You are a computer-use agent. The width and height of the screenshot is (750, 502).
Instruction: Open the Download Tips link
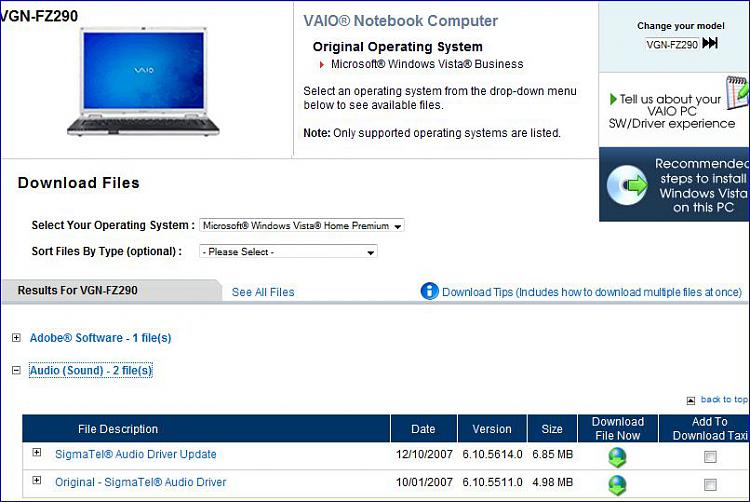[x=592, y=292]
